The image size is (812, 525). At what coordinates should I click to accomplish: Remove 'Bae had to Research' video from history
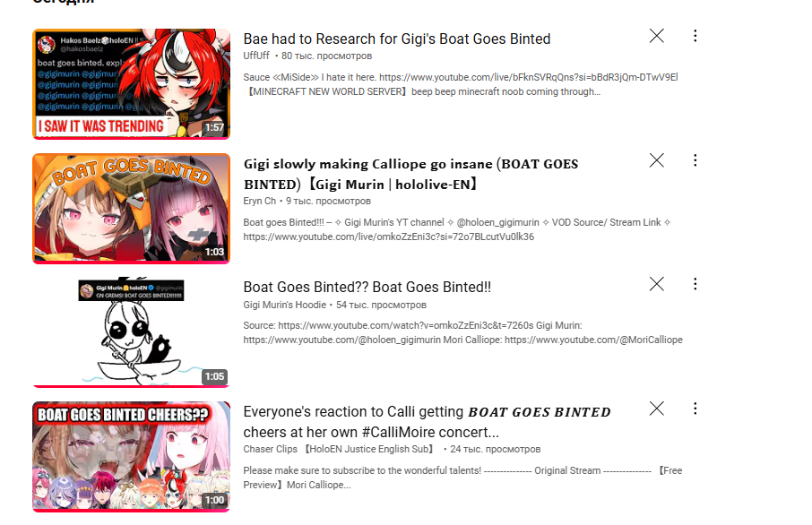[x=657, y=36]
